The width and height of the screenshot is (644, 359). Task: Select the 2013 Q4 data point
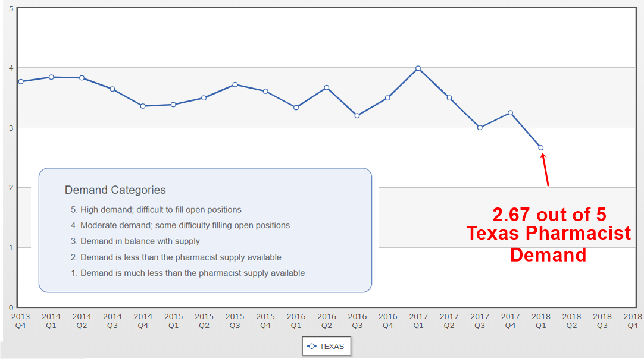[21, 81]
